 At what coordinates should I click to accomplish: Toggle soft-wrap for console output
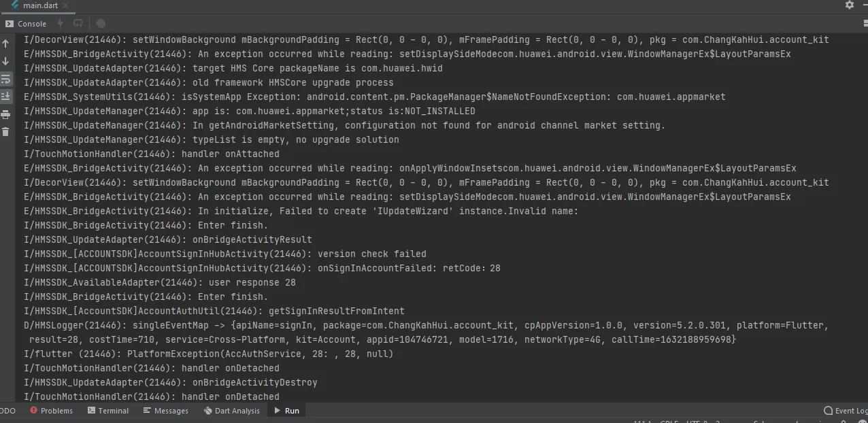point(5,79)
